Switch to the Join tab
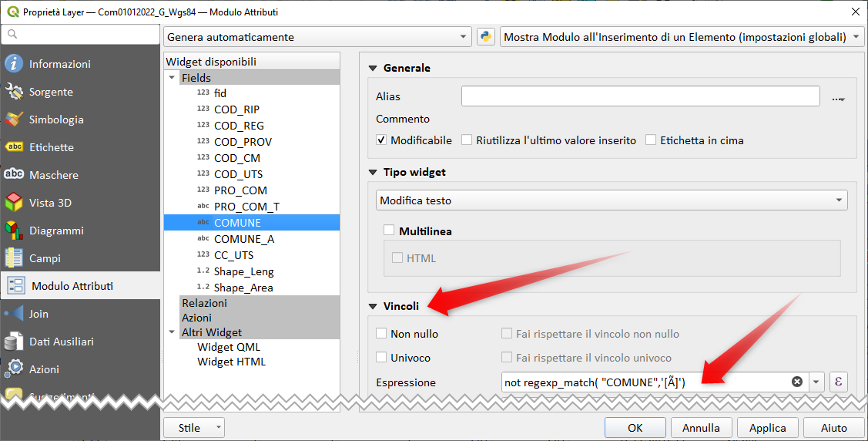 pyautogui.click(x=39, y=314)
